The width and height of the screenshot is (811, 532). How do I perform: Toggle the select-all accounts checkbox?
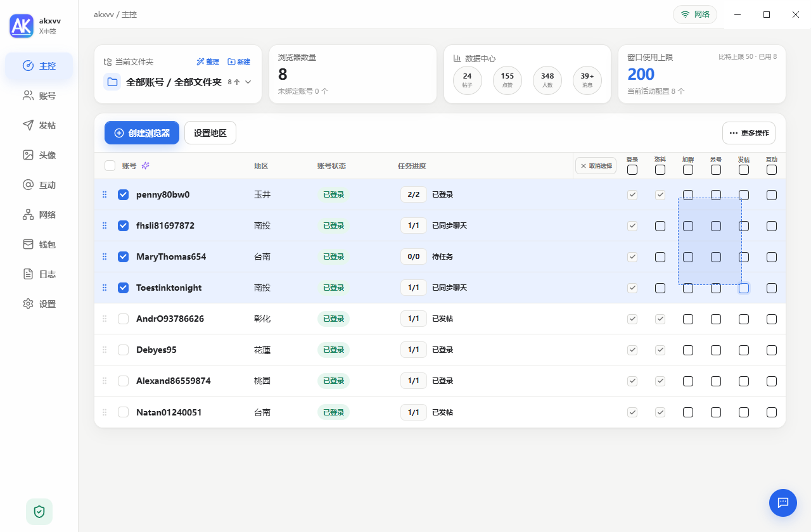coord(110,166)
